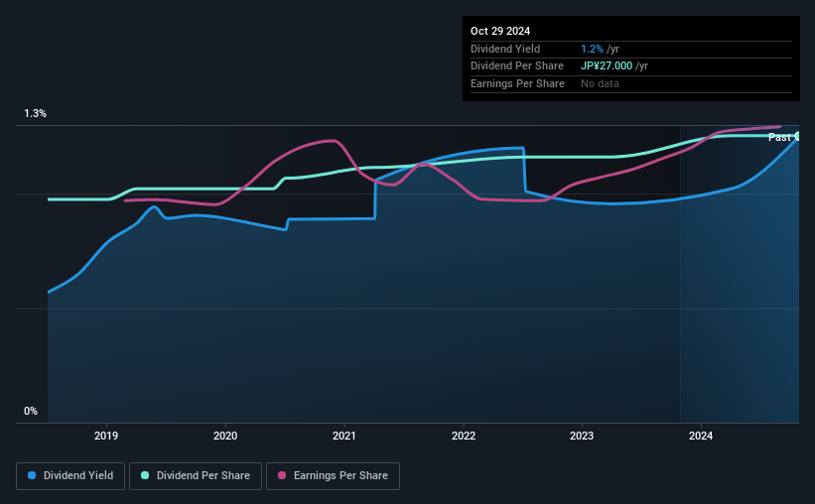Toggle the Dividend Per Share legend series

(196, 476)
